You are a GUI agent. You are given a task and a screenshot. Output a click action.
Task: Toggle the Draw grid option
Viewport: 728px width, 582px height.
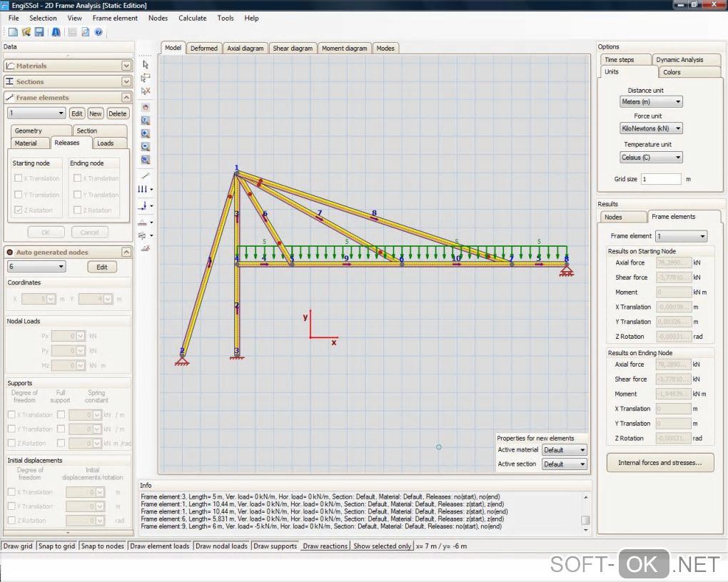click(18, 546)
